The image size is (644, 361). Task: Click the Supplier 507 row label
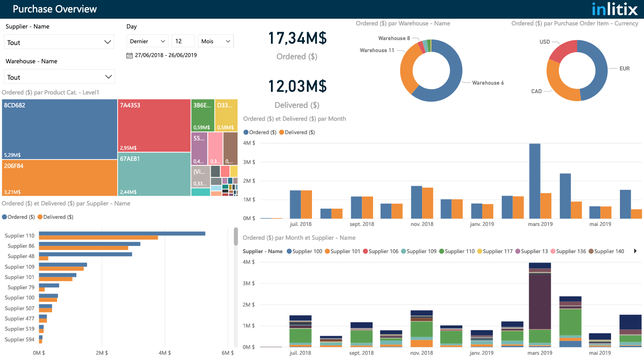(20, 308)
